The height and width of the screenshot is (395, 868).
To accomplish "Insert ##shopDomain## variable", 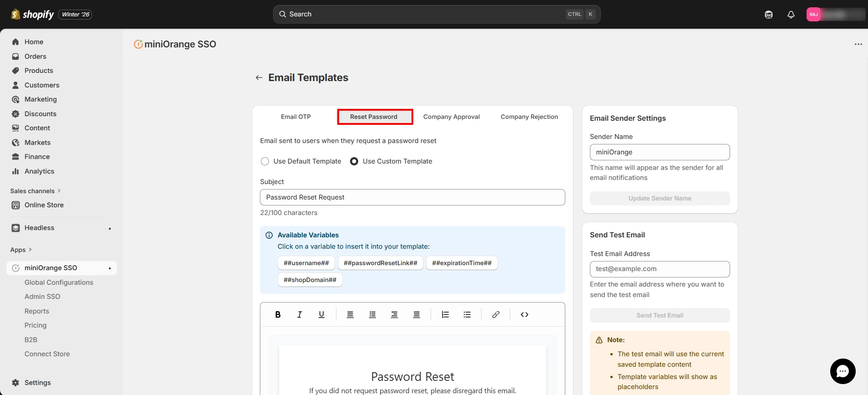I will click(x=310, y=280).
